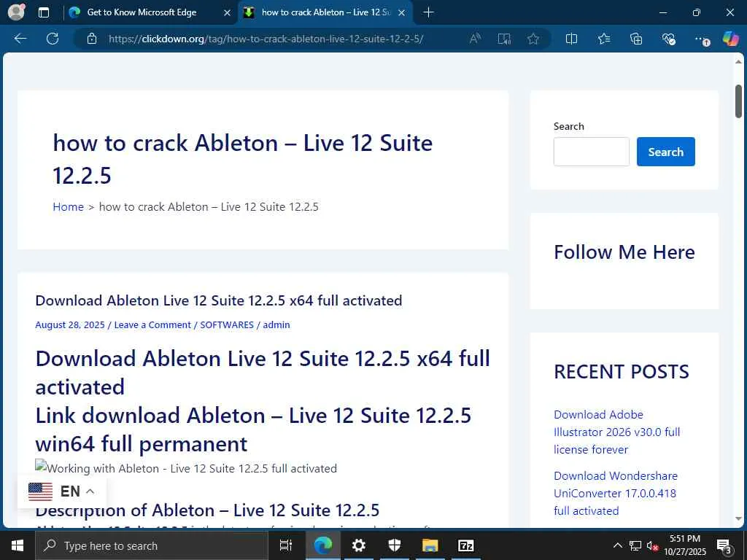This screenshot has width=747, height=560.
Task: Open the tab actions menu icon
Action: tap(43, 12)
